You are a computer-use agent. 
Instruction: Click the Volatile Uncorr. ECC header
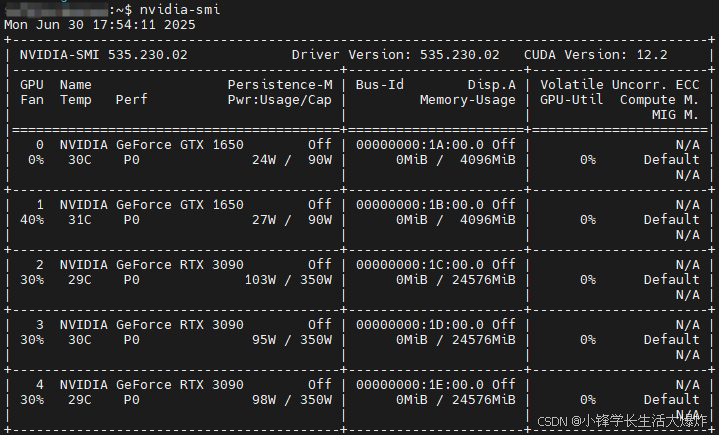pyautogui.click(x=619, y=85)
